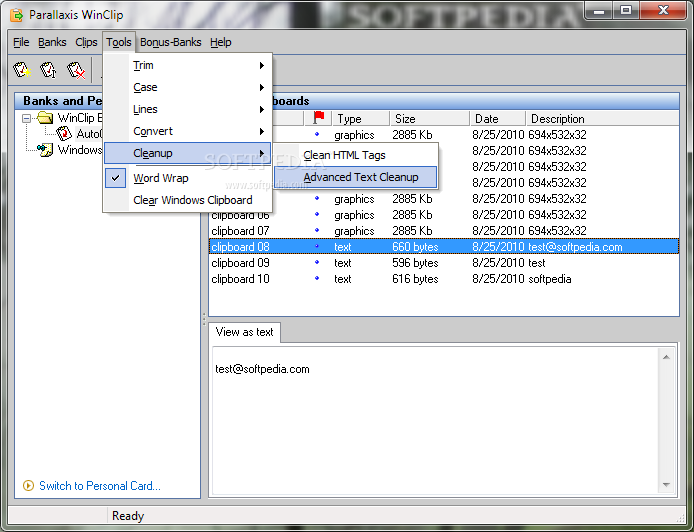Select the clipboard 10 row
Image resolution: width=694 pixels, height=532 pixels.
pos(443,279)
